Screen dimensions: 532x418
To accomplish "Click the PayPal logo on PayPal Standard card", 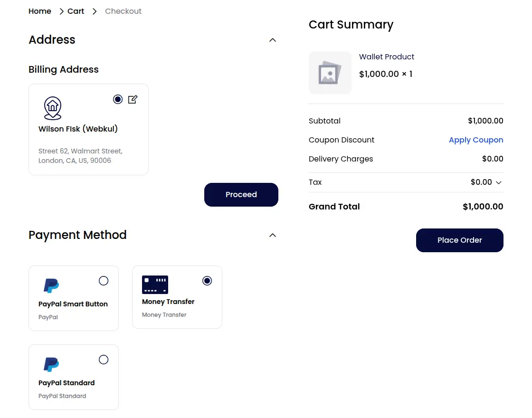I will coord(51,364).
